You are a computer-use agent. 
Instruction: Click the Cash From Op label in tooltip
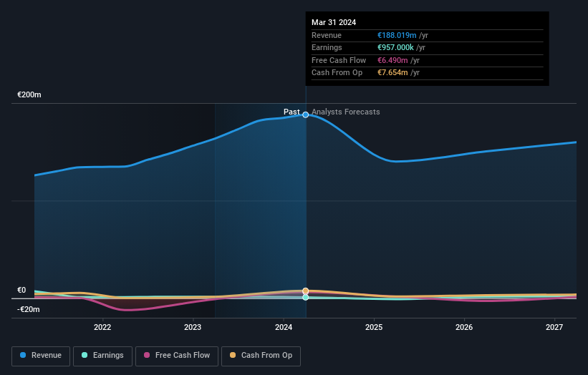[337, 73]
